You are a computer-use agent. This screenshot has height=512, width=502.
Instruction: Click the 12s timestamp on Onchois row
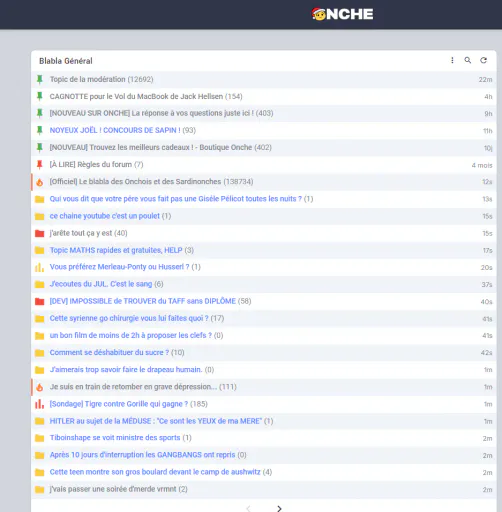(487, 182)
